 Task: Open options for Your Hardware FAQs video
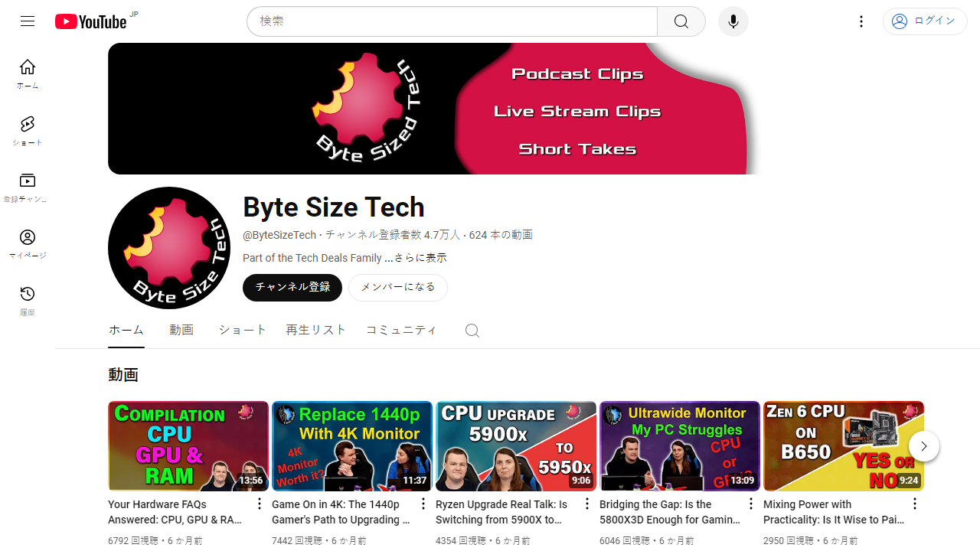[x=260, y=504]
